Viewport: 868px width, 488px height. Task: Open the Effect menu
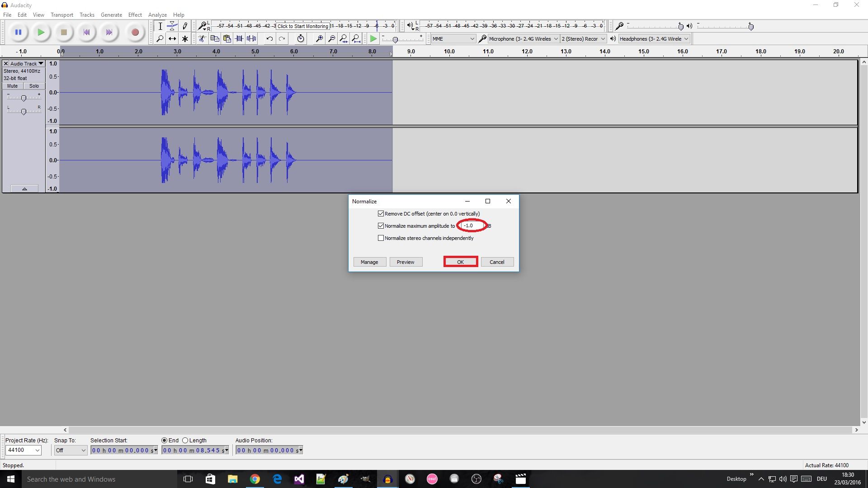[135, 14]
